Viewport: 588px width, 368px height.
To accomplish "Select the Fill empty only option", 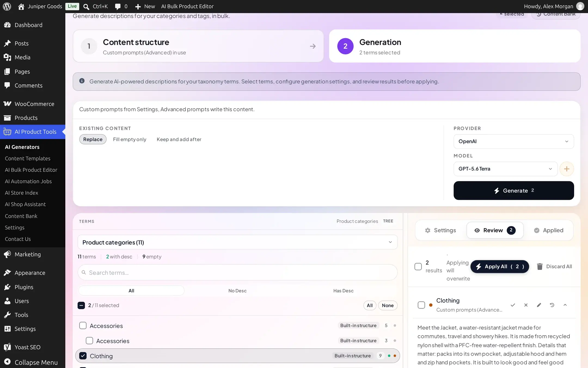I will [130, 139].
